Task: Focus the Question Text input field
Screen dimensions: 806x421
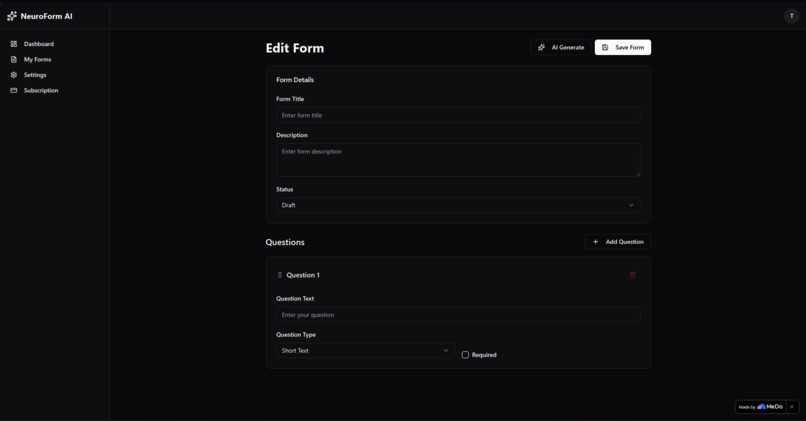Action: (x=458, y=315)
